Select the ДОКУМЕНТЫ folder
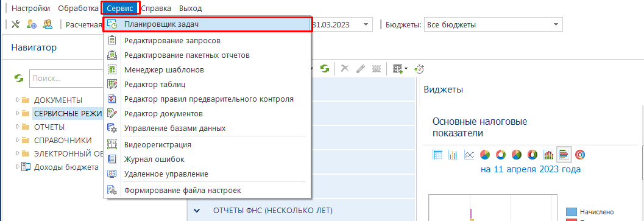644x221 pixels. pyautogui.click(x=58, y=100)
